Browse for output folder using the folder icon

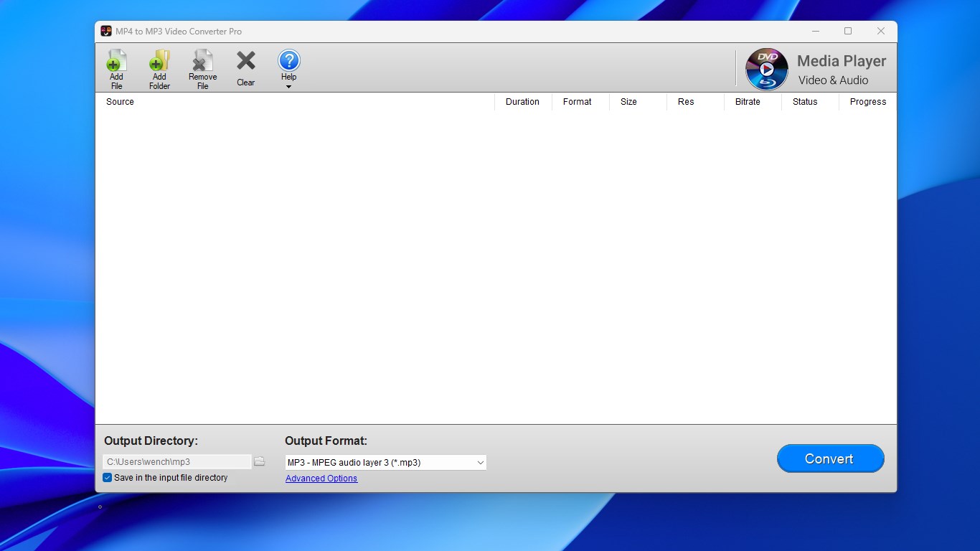(260, 462)
